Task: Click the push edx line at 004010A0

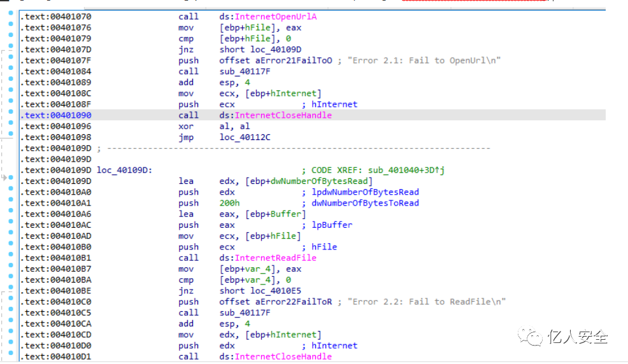Action: coord(206,192)
